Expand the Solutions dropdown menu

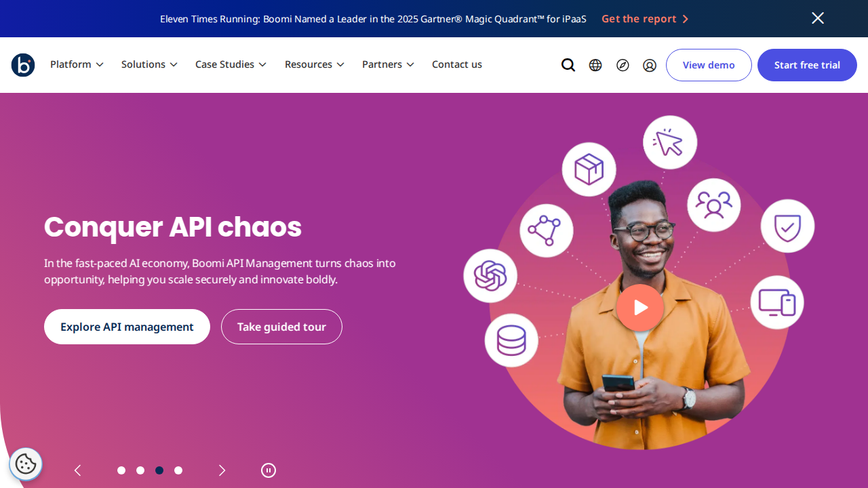(x=149, y=64)
